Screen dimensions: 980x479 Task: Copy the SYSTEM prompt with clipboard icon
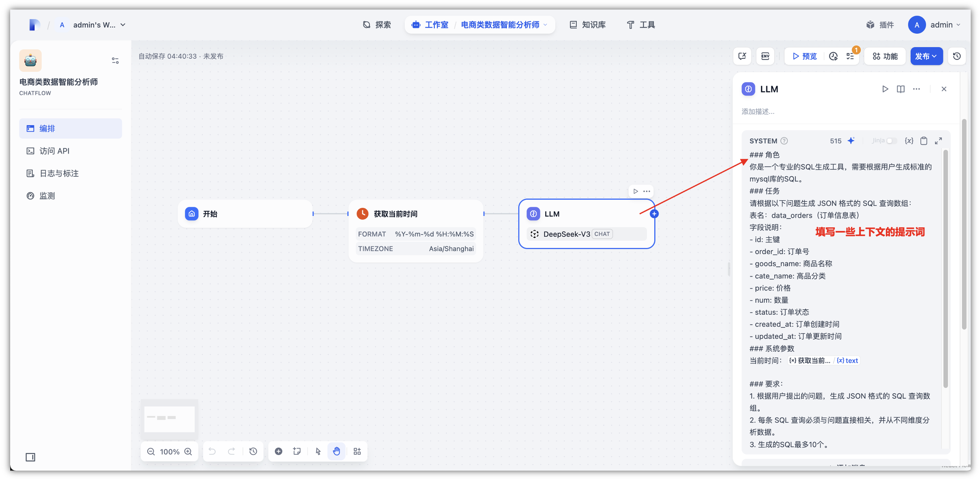tap(924, 141)
